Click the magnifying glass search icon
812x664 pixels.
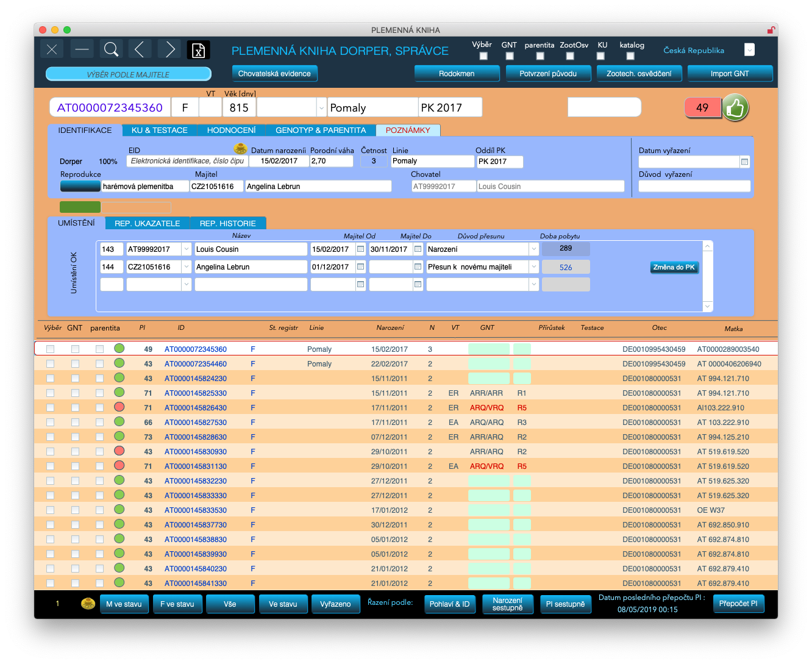pyautogui.click(x=111, y=49)
